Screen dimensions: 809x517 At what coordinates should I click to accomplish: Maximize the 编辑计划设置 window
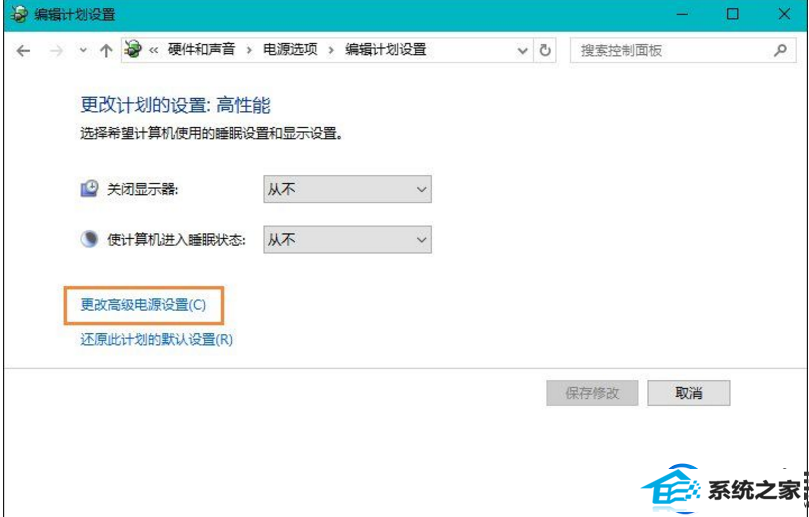coord(733,14)
